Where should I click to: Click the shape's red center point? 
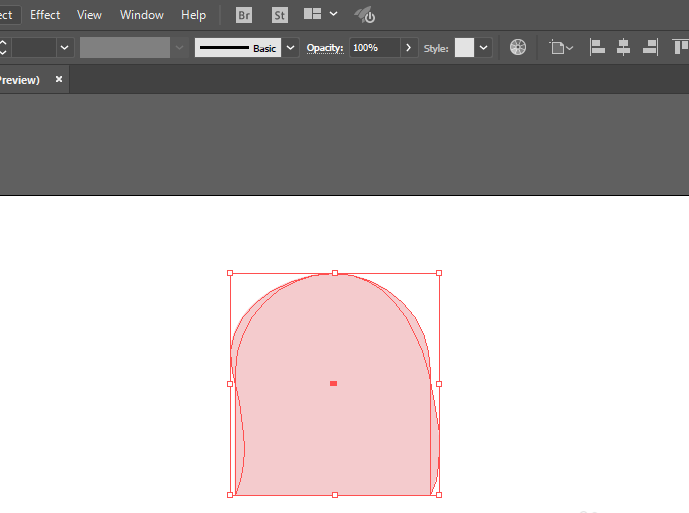[334, 384]
